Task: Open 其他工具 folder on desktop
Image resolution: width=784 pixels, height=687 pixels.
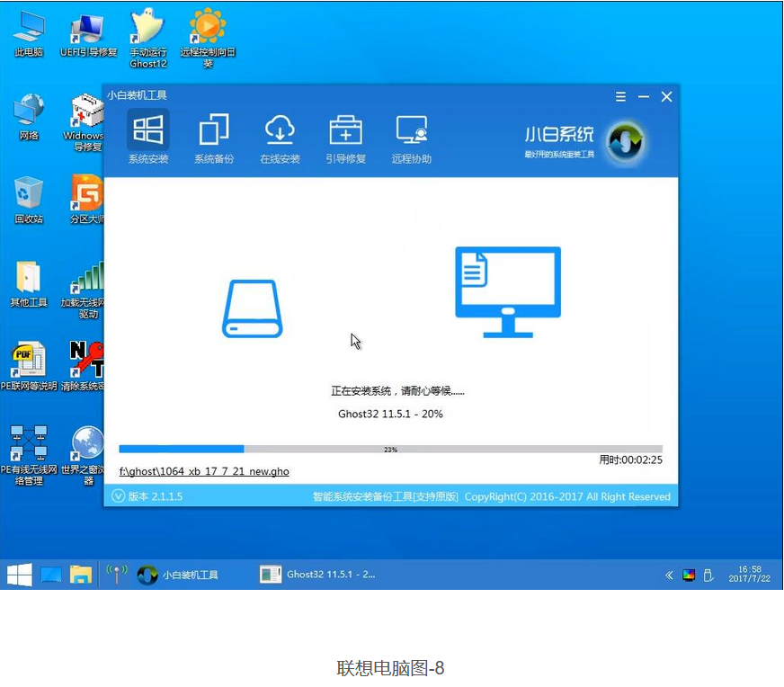Action: tap(29, 282)
